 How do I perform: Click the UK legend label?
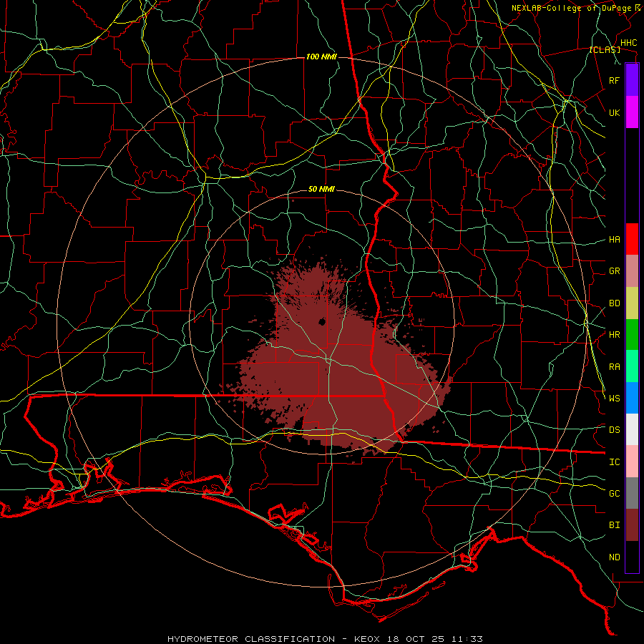(615, 112)
